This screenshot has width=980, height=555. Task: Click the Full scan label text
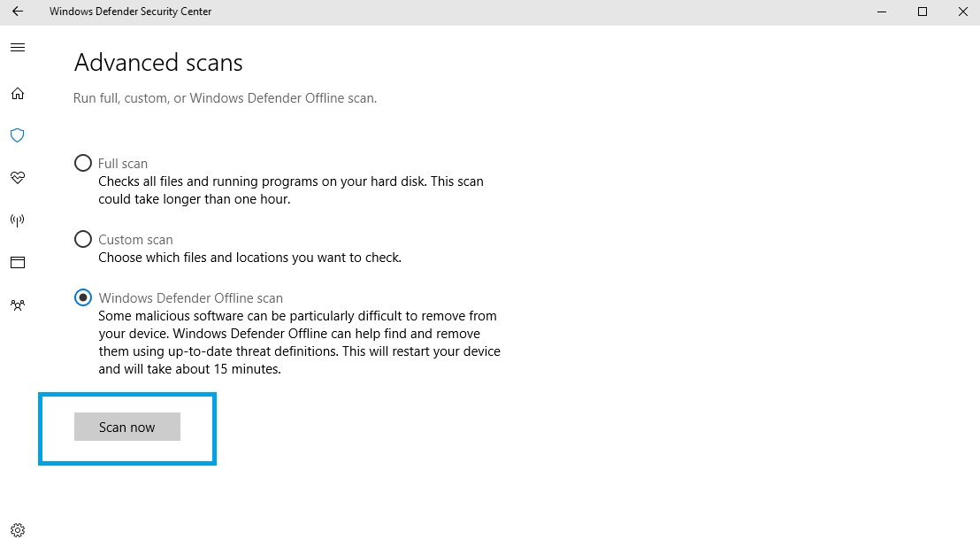tap(122, 163)
